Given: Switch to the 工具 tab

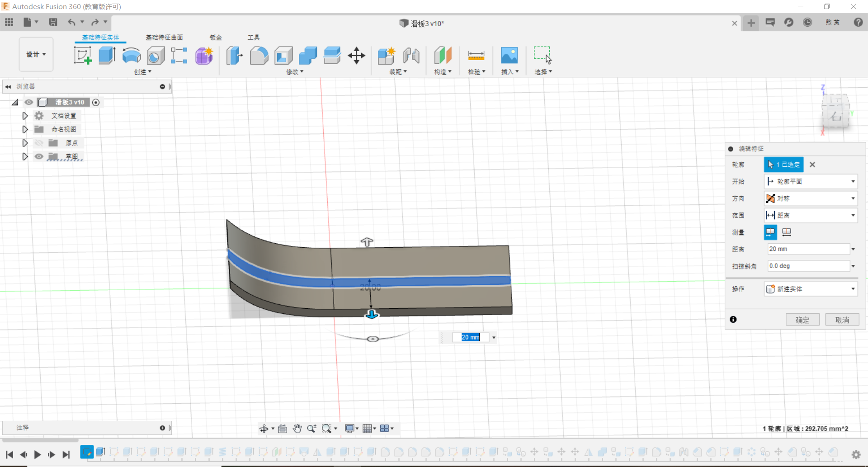Looking at the screenshot, I should tap(254, 38).
